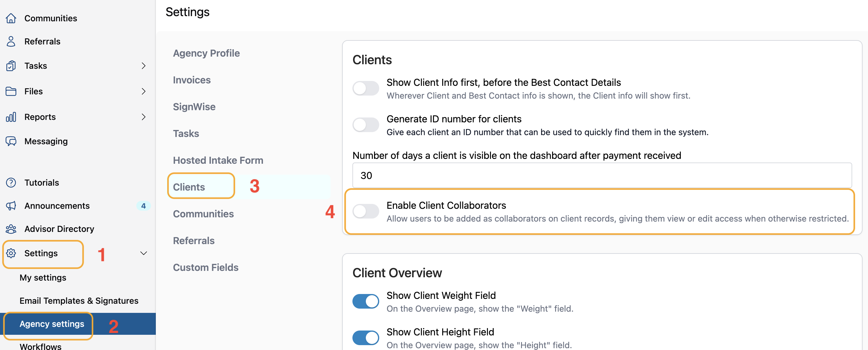Collapse the Settings menu chevron
This screenshot has height=350, width=868.
tap(144, 253)
